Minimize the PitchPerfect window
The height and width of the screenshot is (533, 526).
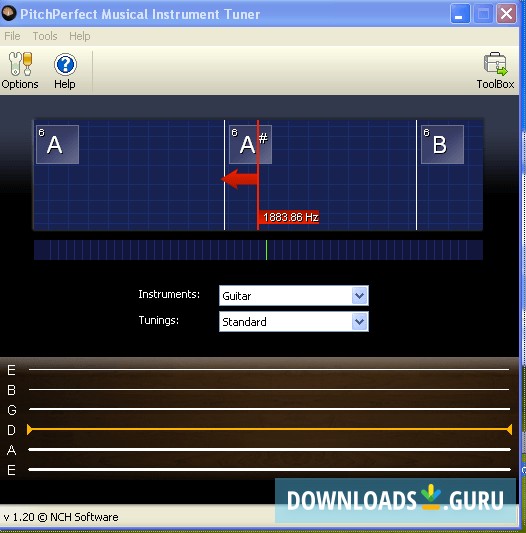click(x=460, y=14)
